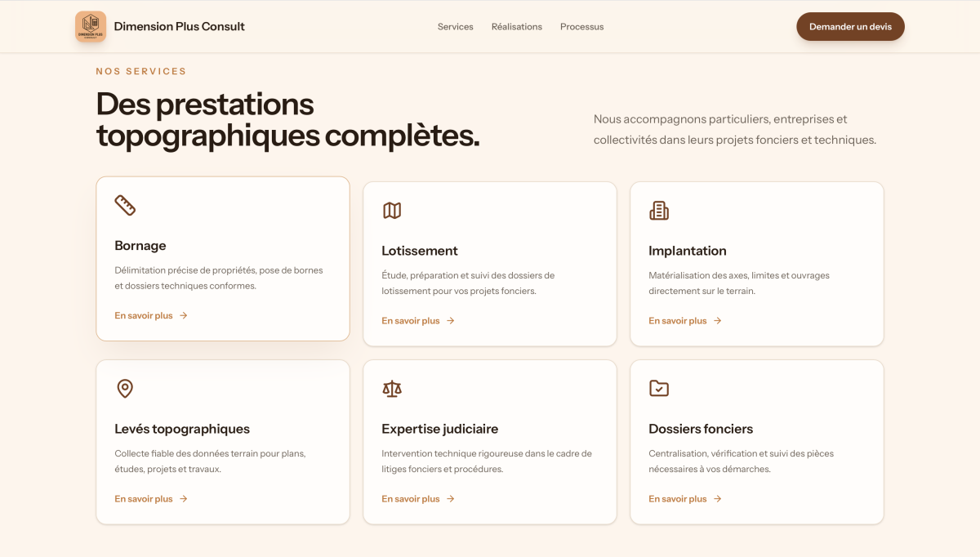Open the Processus navigation link
The image size is (980, 557).
click(x=582, y=27)
